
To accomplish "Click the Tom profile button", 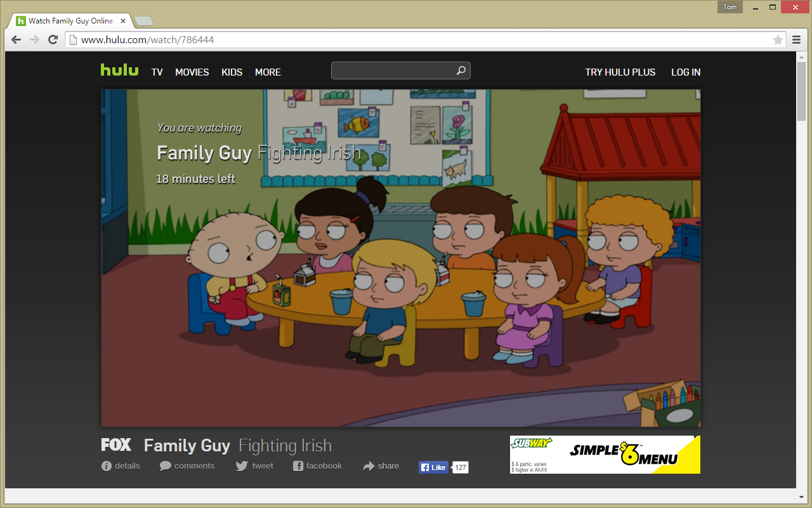I will [x=730, y=7].
